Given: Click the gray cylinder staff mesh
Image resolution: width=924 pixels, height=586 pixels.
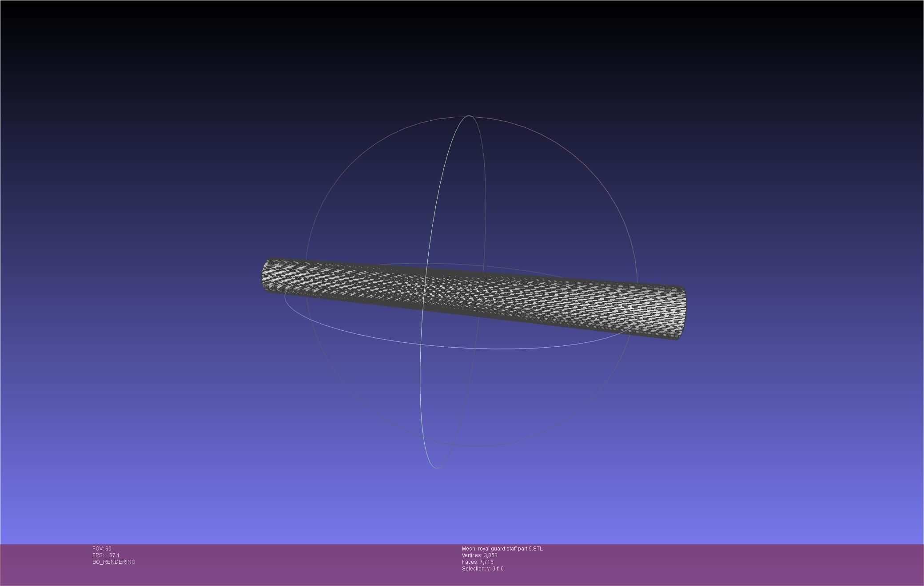Looking at the screenshot, I should [474, 298].
